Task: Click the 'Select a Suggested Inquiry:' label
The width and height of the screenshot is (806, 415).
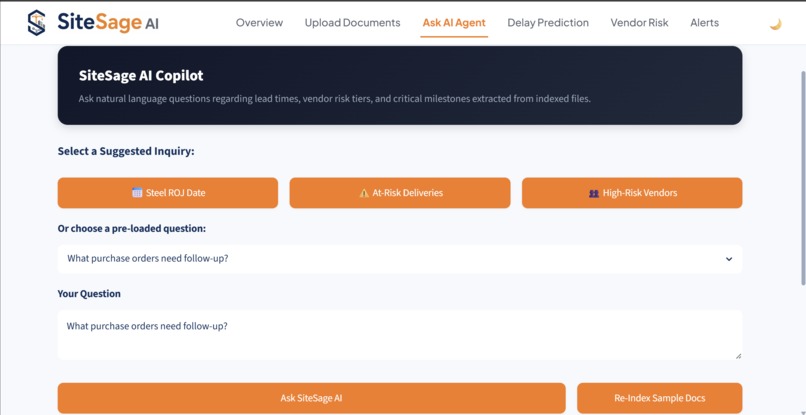Action: [x=126, y=151]
